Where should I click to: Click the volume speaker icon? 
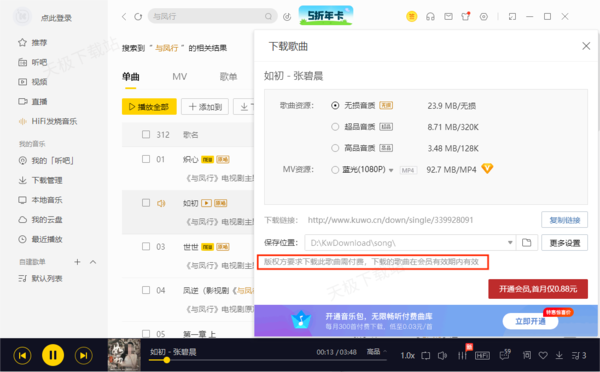click(442, 356)
